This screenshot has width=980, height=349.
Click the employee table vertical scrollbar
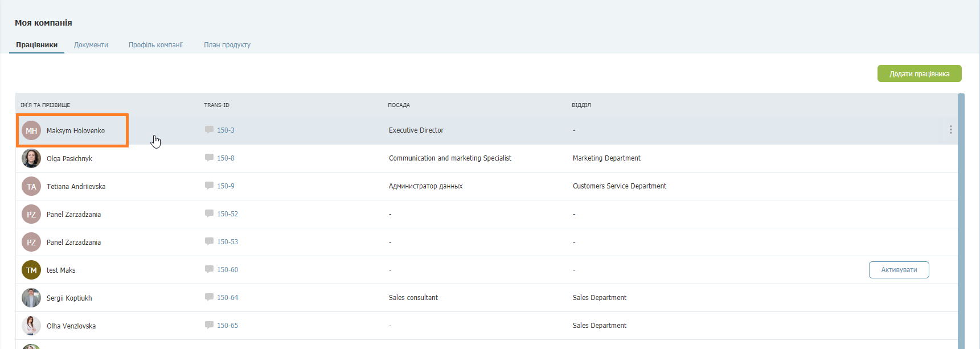(961, 221)
